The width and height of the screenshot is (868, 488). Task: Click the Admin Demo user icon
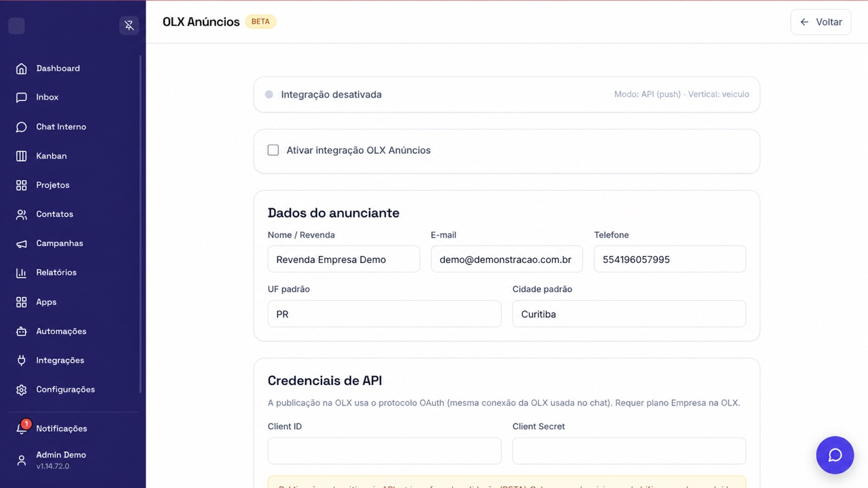click(22, 460)
